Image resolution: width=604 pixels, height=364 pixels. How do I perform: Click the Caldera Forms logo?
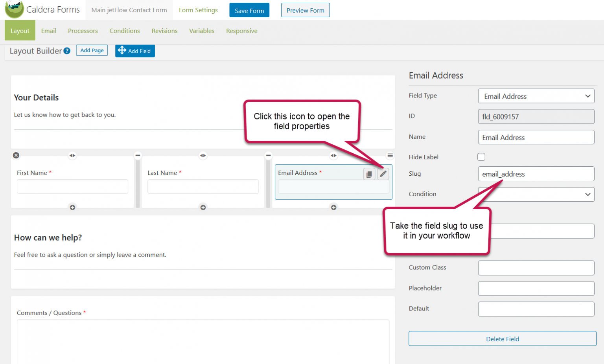point(14,9)
